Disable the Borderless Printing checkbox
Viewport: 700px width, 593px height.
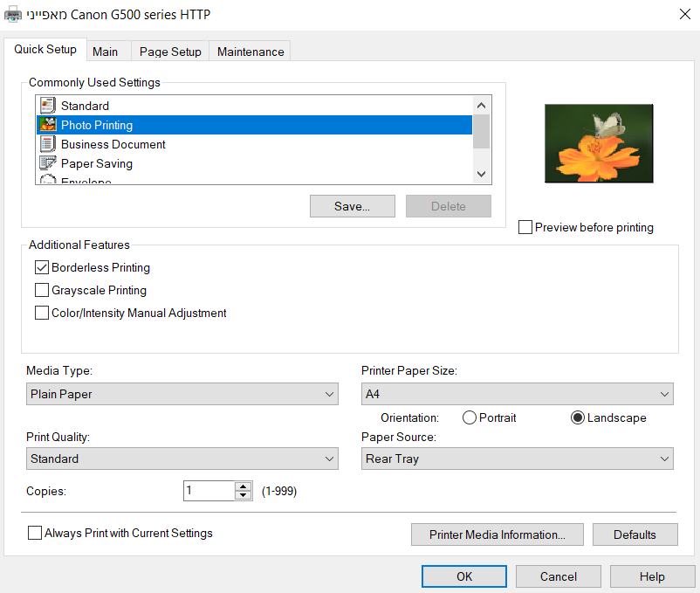[42, 268]
